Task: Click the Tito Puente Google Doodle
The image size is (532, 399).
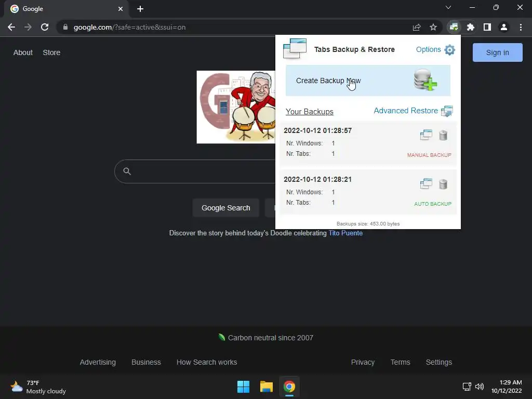Action: pos(236,107)
